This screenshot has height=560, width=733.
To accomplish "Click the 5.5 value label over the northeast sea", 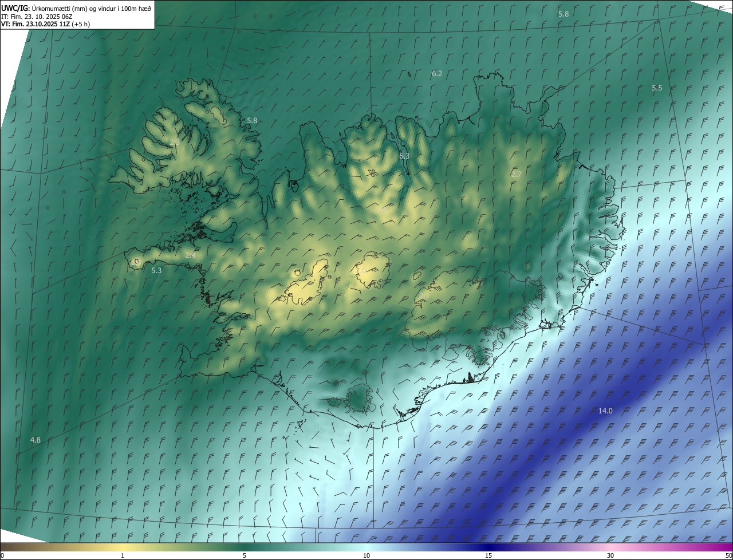I will (657, 88).
